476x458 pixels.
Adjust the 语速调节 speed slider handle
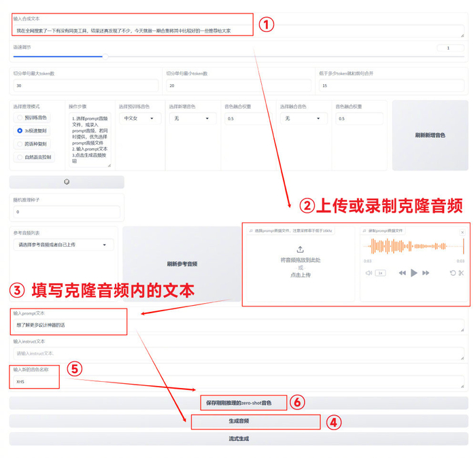click(x=105, y=56)
